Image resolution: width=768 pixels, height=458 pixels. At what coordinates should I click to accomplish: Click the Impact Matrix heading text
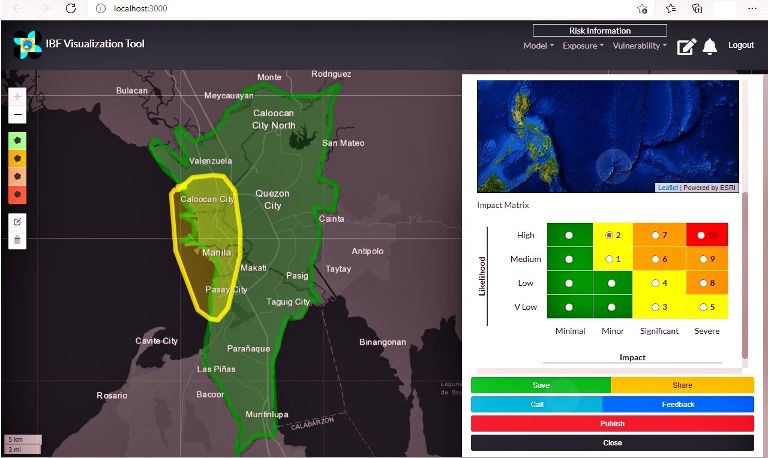pos(503,205)
